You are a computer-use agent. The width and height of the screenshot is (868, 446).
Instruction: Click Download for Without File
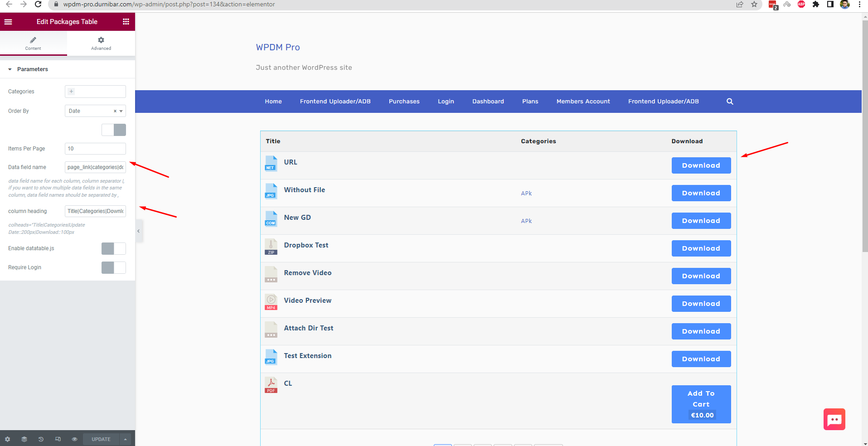click(701, 193)
